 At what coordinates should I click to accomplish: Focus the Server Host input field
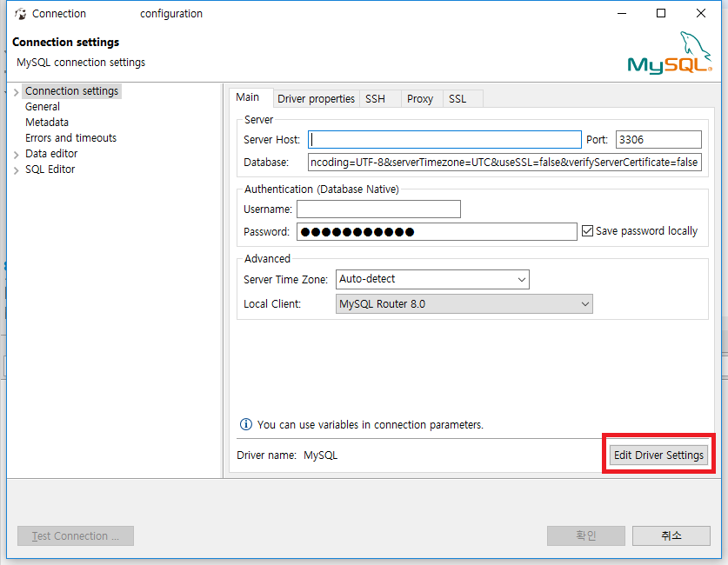tap(444, 140)
